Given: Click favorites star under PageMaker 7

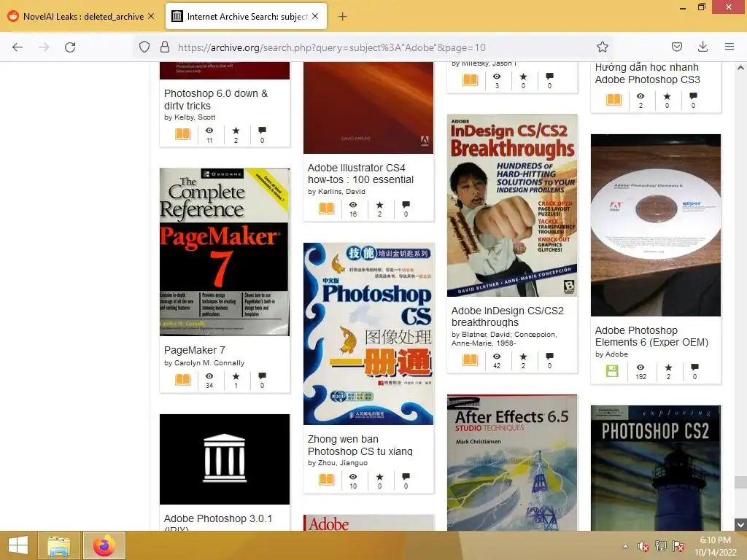Looking at the screenshot, I should click(x=236, y=376).
